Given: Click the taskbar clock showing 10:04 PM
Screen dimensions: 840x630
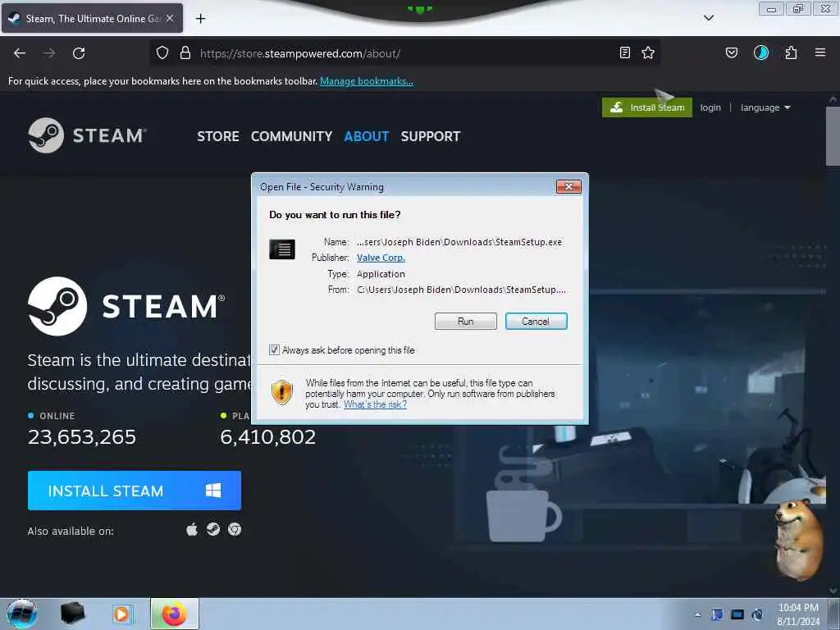Looking at the screenshot, I should pyautogui.click(x=798, y=614).
